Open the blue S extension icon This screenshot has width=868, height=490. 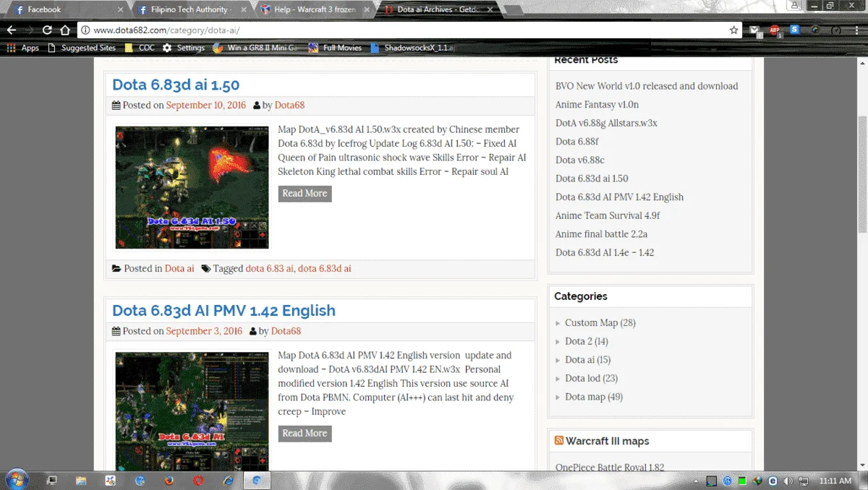click(795, 30)
